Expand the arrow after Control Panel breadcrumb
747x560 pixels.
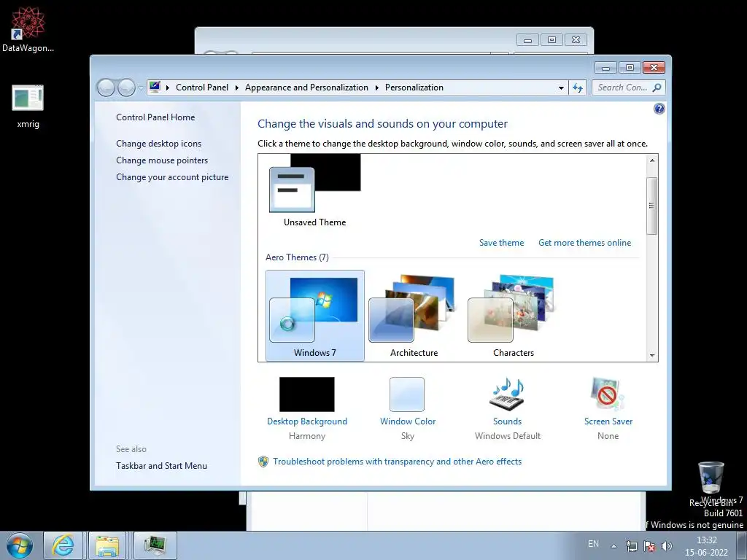237,87
